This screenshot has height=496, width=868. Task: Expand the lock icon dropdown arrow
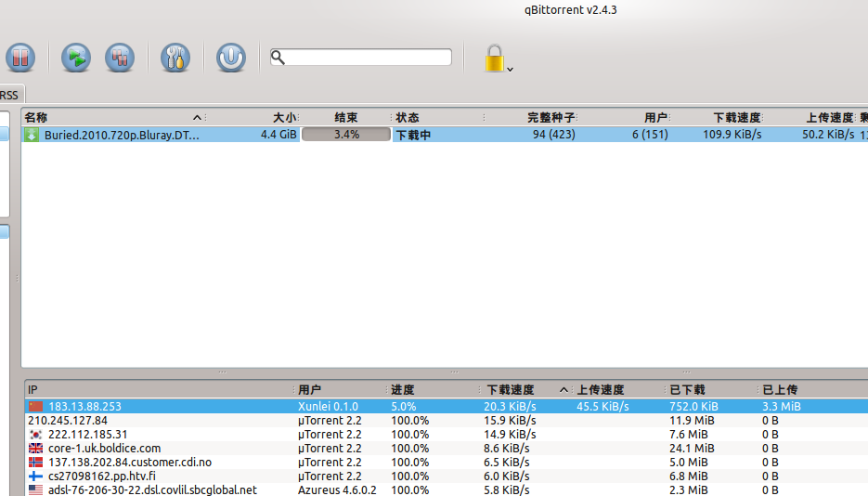click(510, 69)
